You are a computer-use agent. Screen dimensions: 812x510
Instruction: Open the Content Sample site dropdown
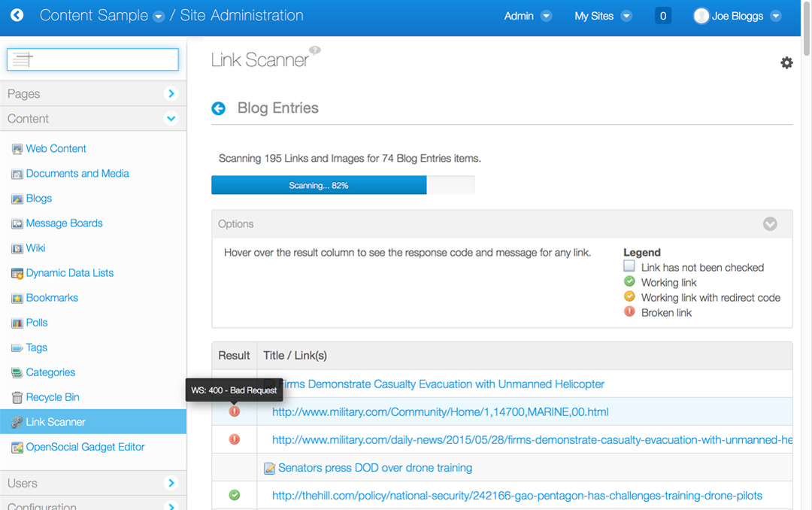(x=159, y=17)
